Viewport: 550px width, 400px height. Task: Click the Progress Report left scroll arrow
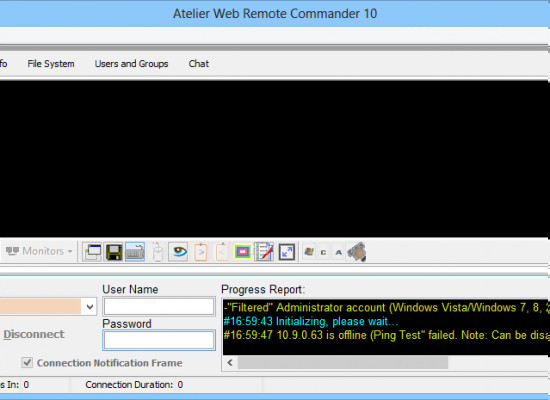[x=230, y=362]
